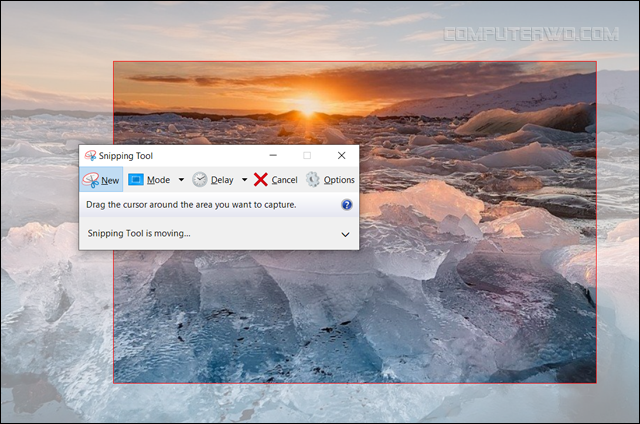This screenshot has height=424, width=640.
Task: Minimize the Snipping Tool window
Action: pyautogui.click(x=273, y=155)
